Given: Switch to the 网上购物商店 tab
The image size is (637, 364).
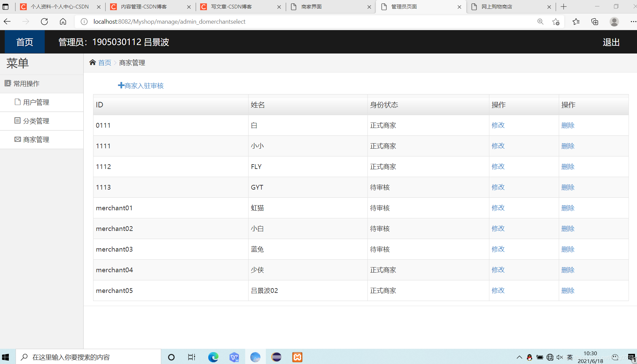Looking at the screenshot, I should [x=496, y=6].
